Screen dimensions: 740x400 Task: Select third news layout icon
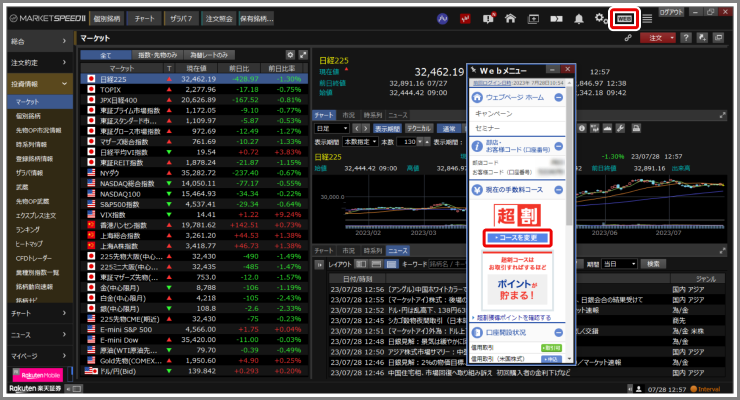pos(391,264)
